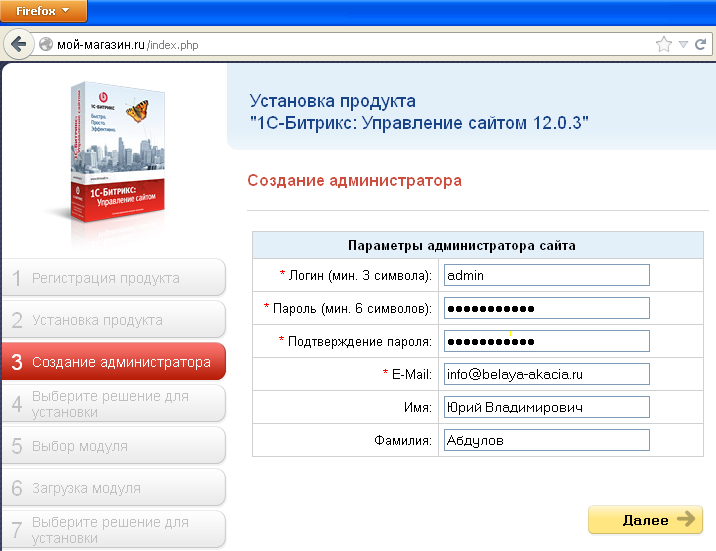Select step 7 Выберите решение для установки
The image size is (716, 551).
point(114,530)
